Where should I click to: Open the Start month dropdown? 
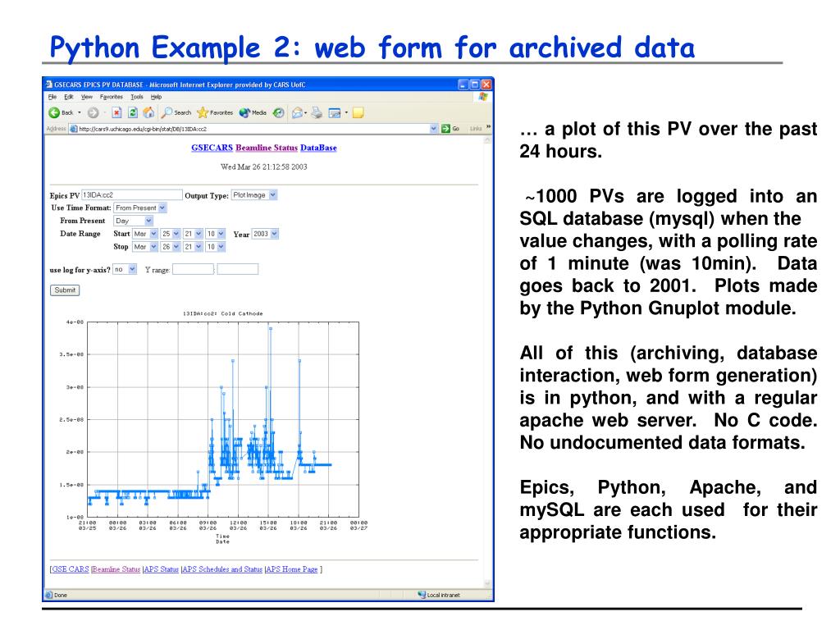pyautogui.click(x=153, y=234)
